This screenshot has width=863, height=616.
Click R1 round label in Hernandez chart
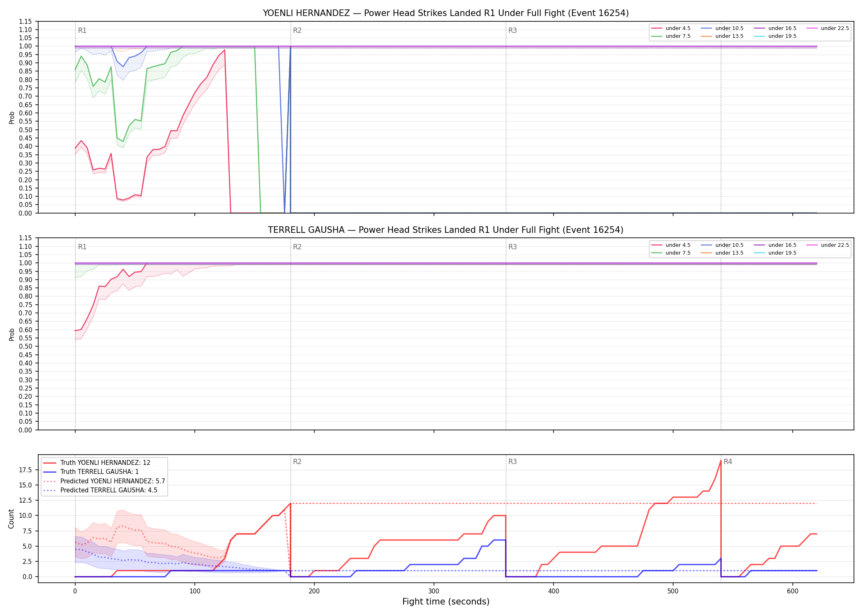click(x=82, y=30)
